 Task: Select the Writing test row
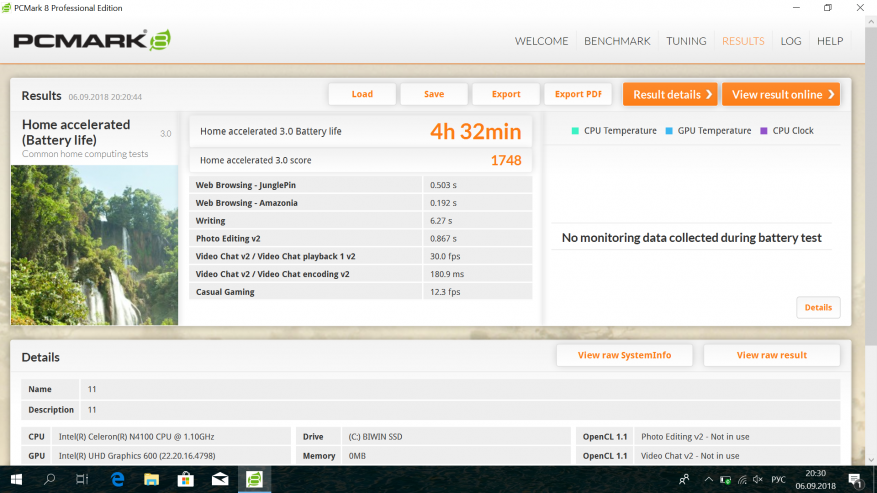tap(361, 220)
